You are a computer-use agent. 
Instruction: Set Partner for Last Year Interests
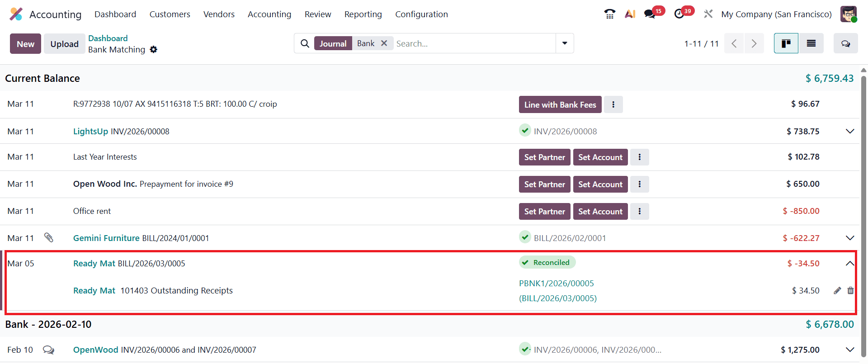coord(545,157)
